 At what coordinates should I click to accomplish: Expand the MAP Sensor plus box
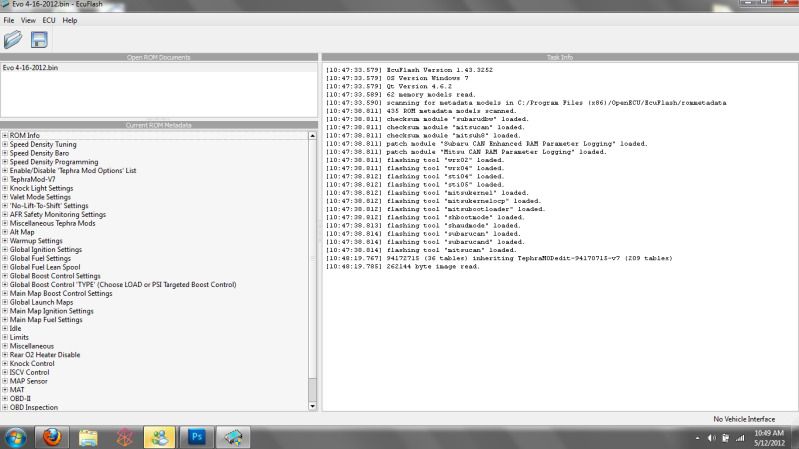[5, 381]
